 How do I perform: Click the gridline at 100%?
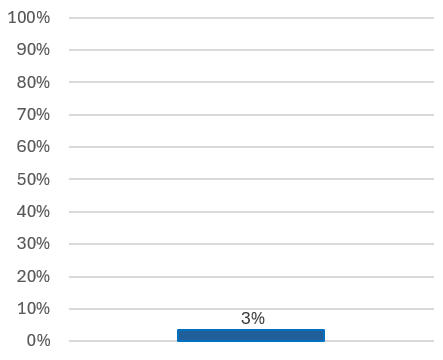(251, 18)
